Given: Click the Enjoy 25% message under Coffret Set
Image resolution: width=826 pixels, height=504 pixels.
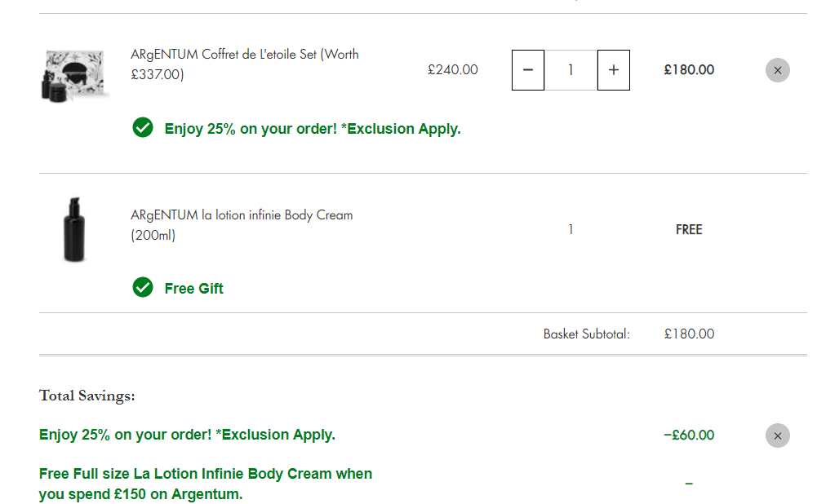Looking at the screenshot, I should coord(313,129).
